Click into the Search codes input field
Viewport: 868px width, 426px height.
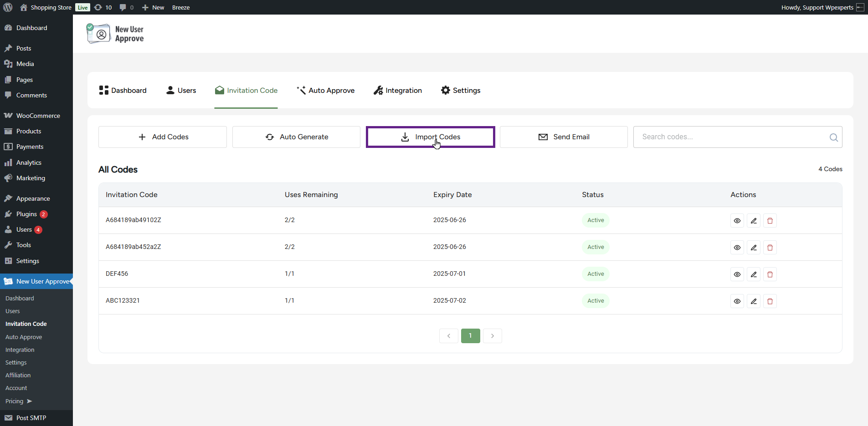[729, 137]
